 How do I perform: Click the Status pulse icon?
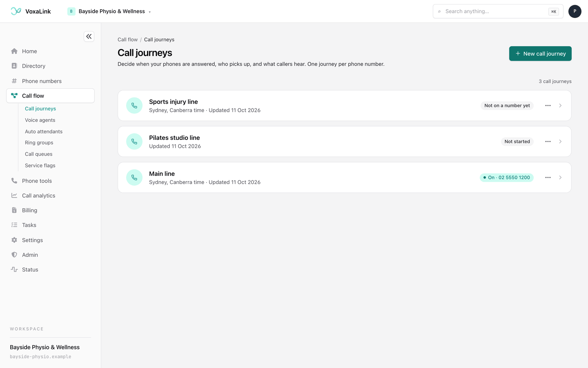point(14,269)
